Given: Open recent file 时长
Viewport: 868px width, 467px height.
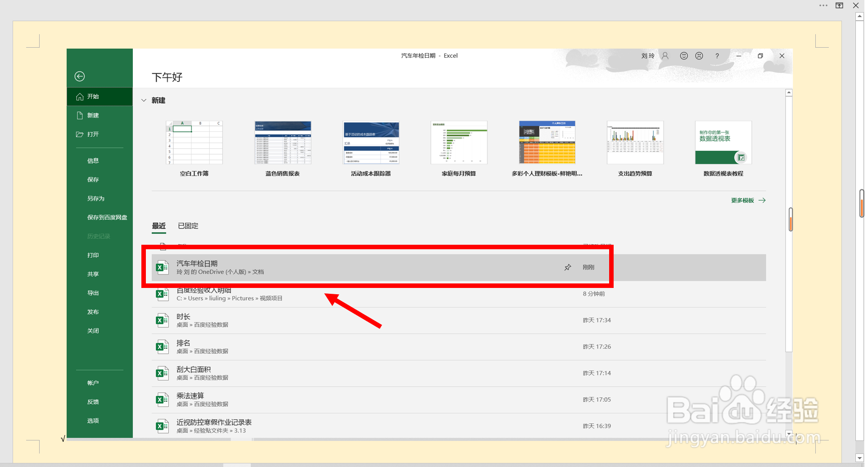Looking at the screenshot, I should [459, 320].
